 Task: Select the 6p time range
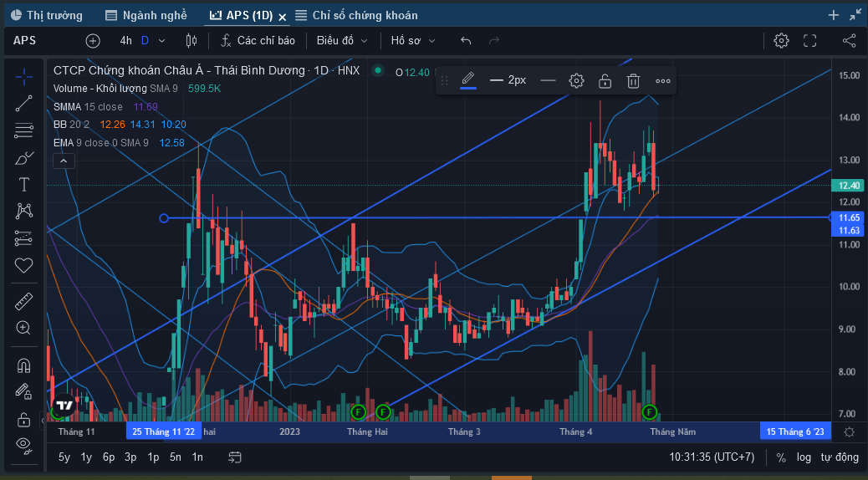(109, 457)
